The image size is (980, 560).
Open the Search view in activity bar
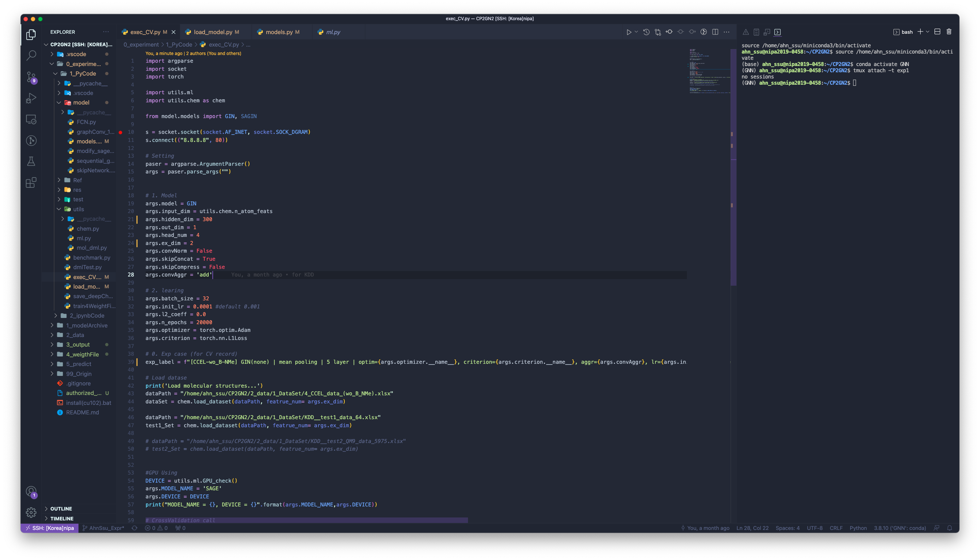click(x=31, y=56)
